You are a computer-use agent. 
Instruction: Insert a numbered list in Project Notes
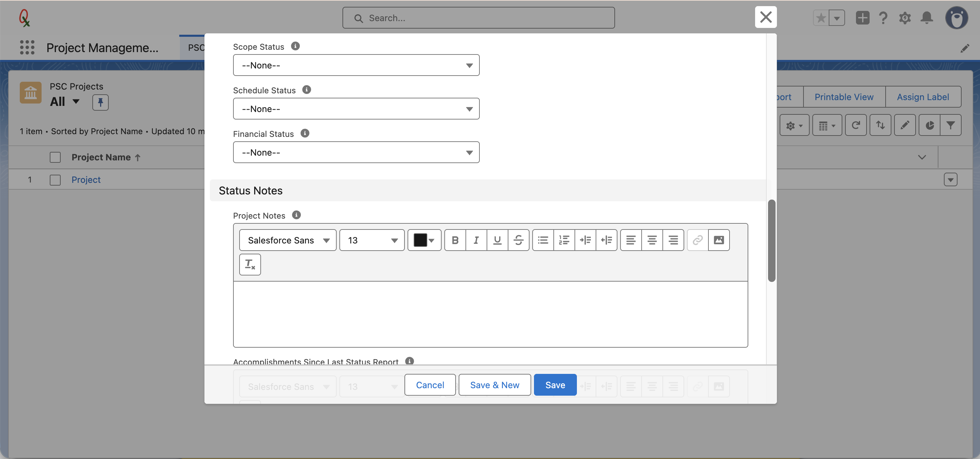[x=564, y=240]
